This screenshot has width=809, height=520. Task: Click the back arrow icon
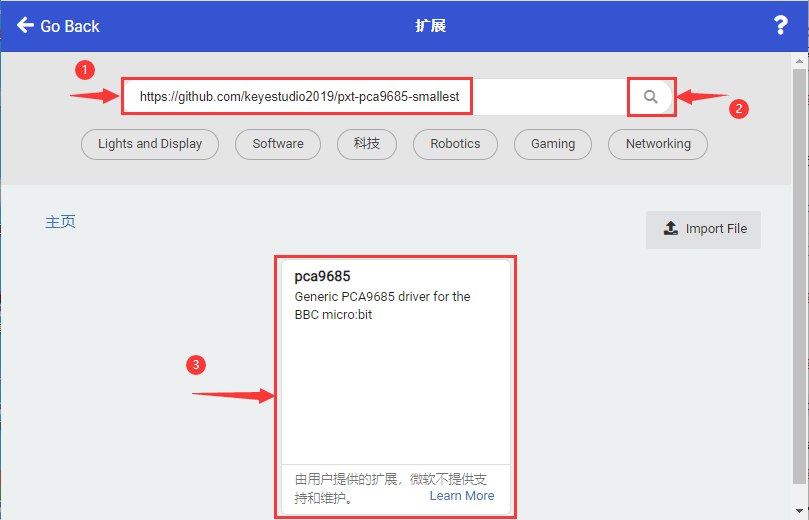click(x=25, y=25)
